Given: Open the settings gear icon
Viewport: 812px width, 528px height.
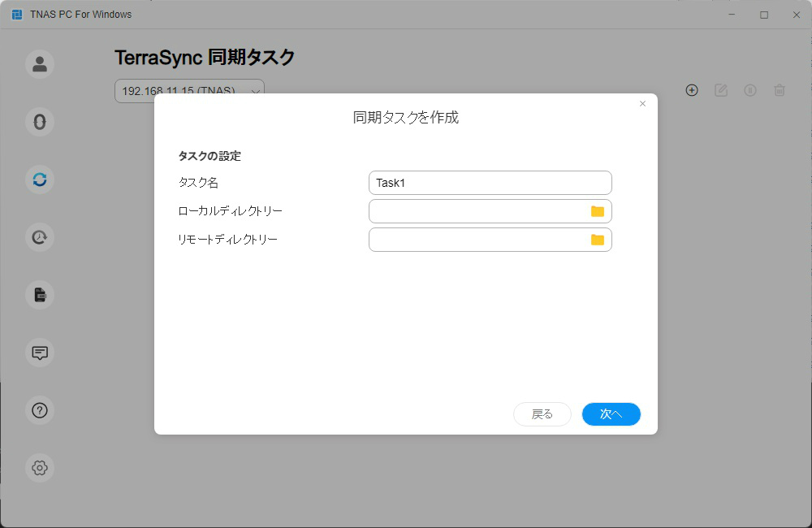Looking at the screenshot, I should (40, 468).
